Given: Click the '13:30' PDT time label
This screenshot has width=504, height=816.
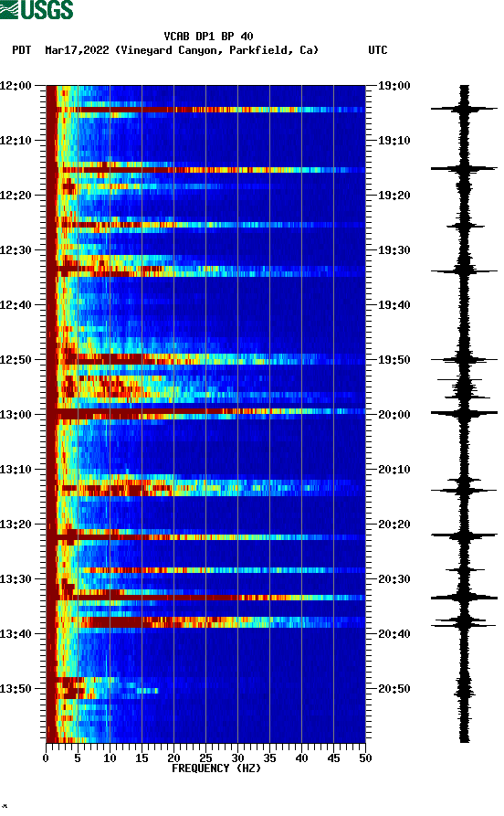Looking at the screenshot, I should [16, 578].
